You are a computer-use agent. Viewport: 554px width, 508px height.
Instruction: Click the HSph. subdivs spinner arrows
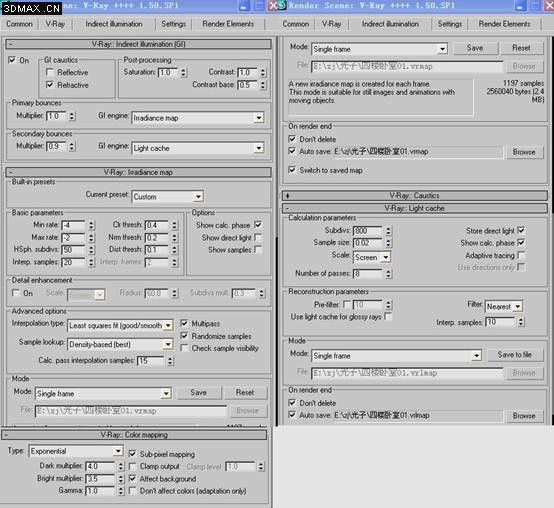91,250
